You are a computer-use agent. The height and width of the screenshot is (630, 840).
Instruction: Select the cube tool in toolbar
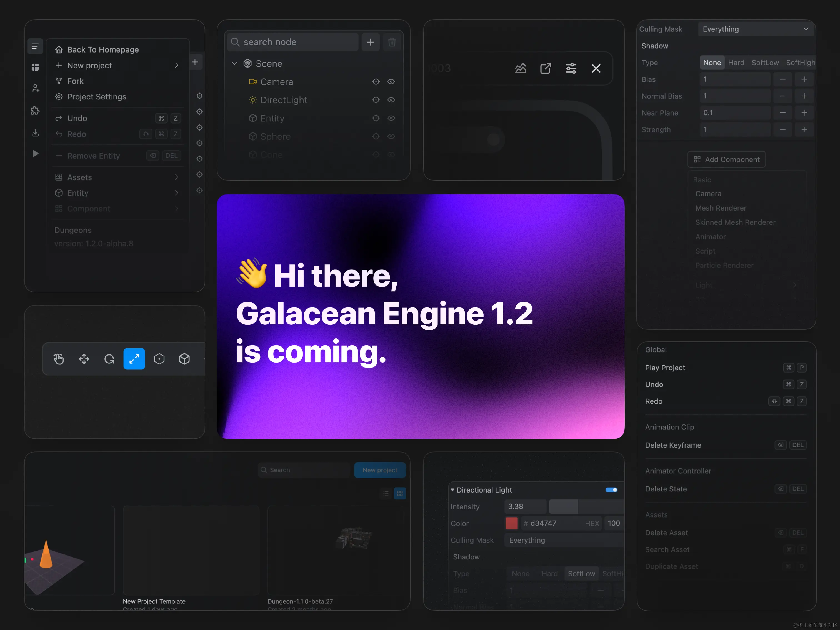[184, 359]
